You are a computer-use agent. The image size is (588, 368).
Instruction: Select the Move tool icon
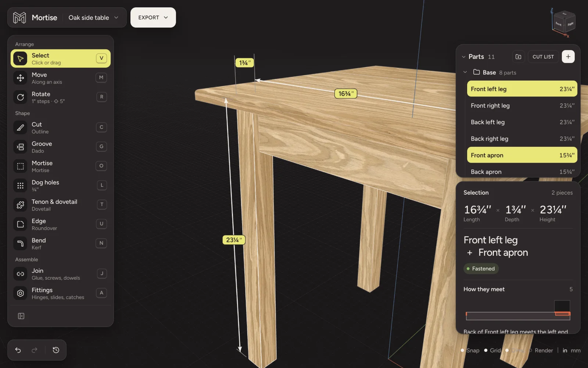pos(21,78)
